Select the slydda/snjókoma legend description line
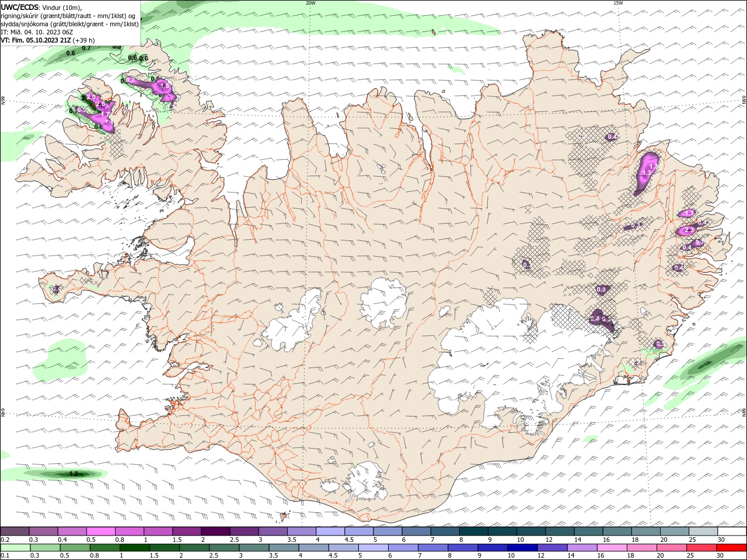Image resolution: width=747 pixels, height=560 pixels. [69, 24]
